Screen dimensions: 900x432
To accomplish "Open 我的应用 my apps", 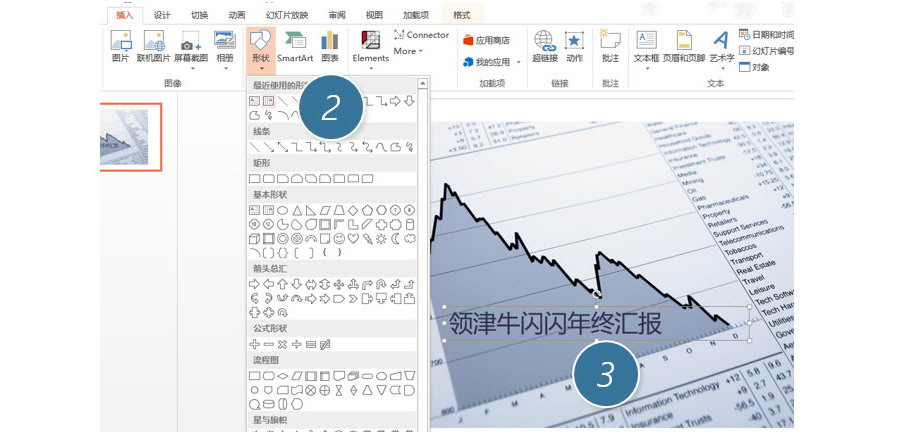I will click(x=486, y=61).
